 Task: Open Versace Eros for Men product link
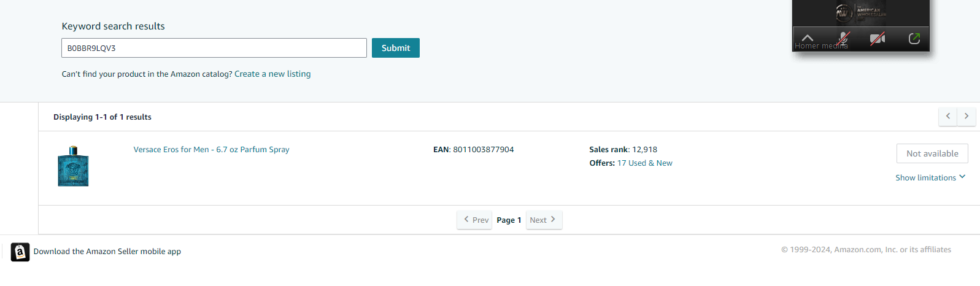click(x=211, y=149)
